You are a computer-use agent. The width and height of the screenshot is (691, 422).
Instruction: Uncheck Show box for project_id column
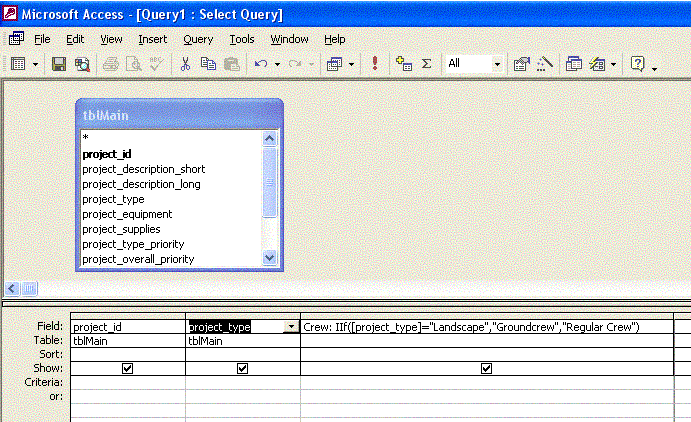pos(127,368)
